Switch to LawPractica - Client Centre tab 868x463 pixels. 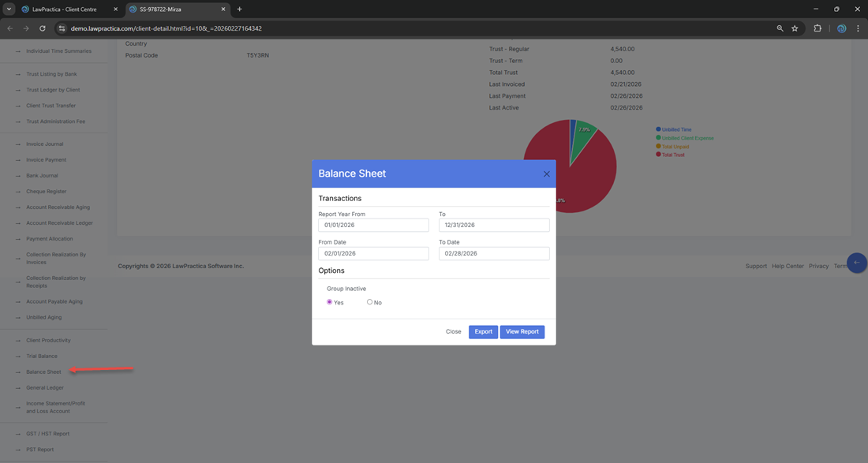click(69, 9)
